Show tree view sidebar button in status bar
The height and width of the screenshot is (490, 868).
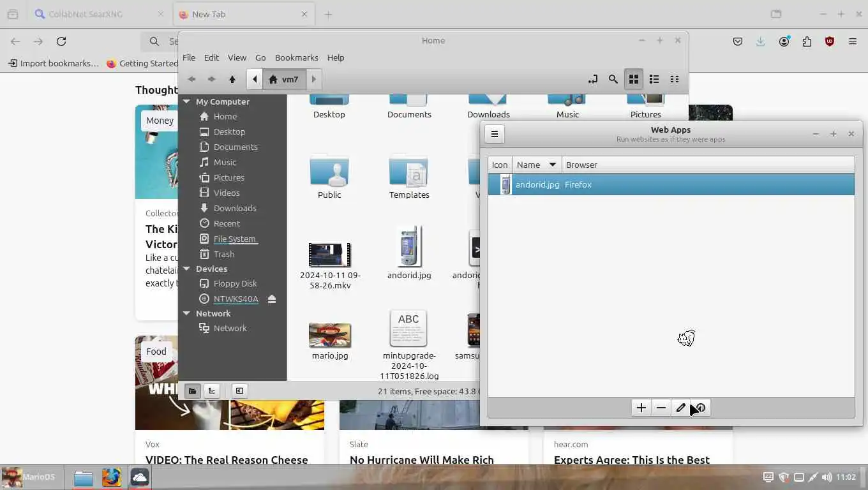click(x=211, y=391)
